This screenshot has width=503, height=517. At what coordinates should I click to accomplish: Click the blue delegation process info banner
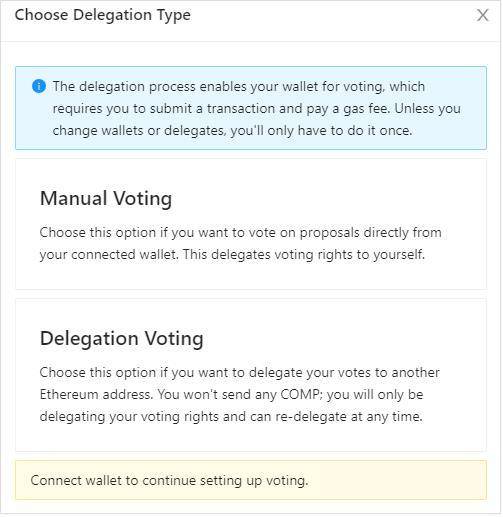[x=251, y=108]
